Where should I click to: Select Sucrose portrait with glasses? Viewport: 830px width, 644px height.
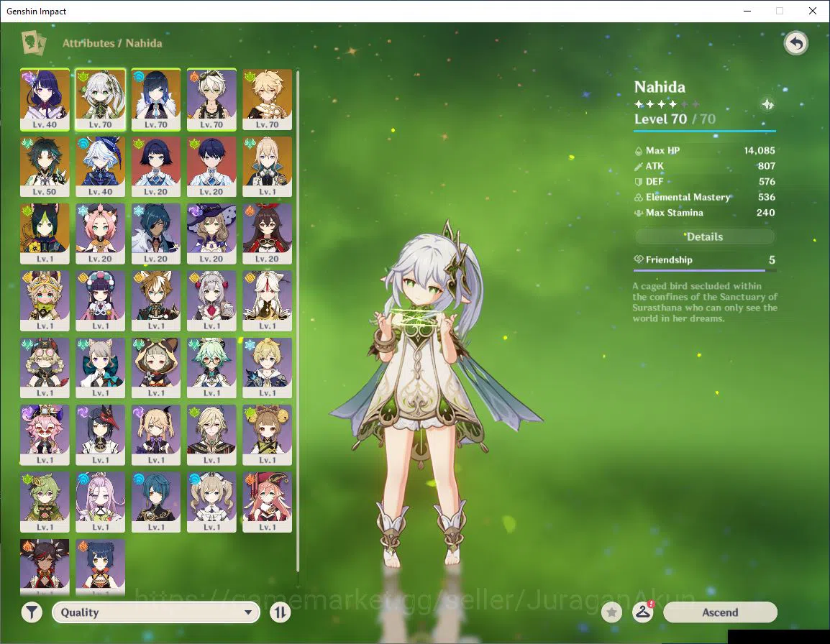(x=211, y=368)
